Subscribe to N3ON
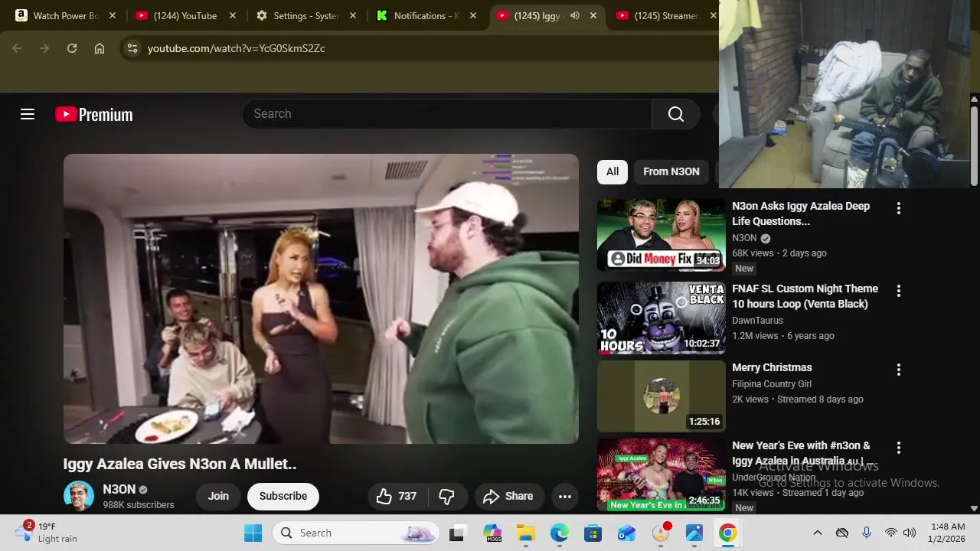 pos(283,496)
